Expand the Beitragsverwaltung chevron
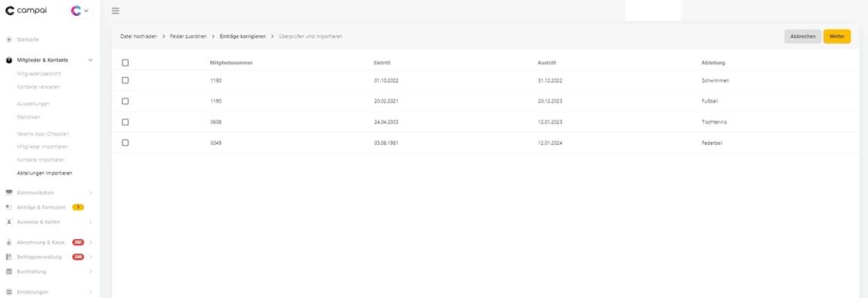The width and height of the screenshot is (868, 298). pos(90,257)
